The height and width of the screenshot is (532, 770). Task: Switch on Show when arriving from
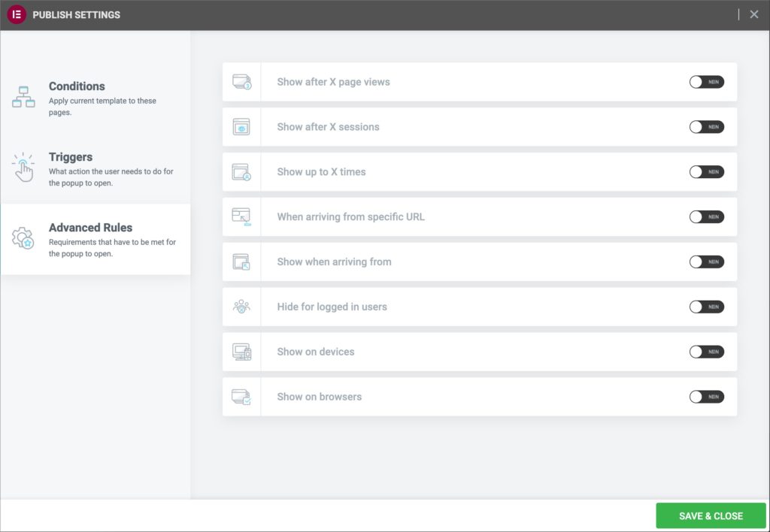point(707,262)
